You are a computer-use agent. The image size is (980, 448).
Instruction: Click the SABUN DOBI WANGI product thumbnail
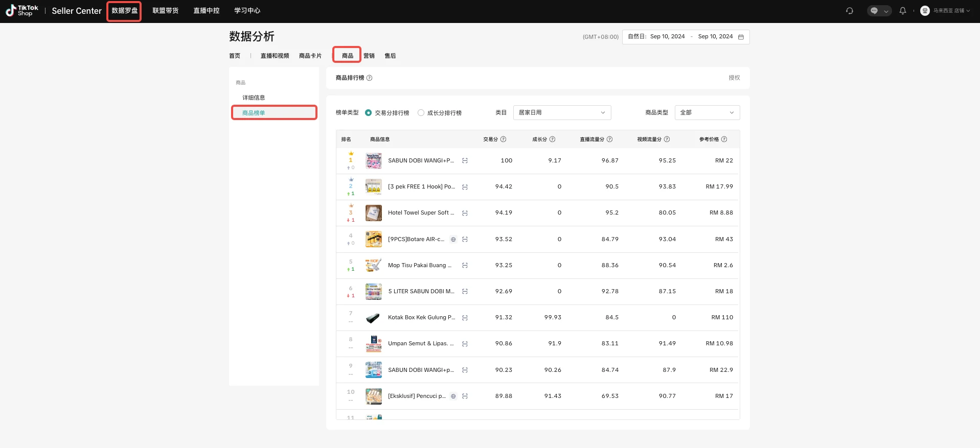tap(374, 160)
